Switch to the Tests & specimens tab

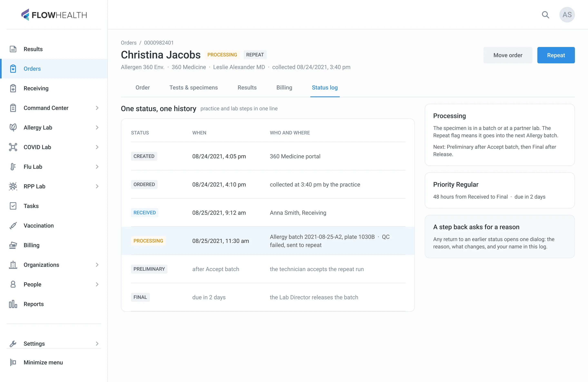coord(193,87)
